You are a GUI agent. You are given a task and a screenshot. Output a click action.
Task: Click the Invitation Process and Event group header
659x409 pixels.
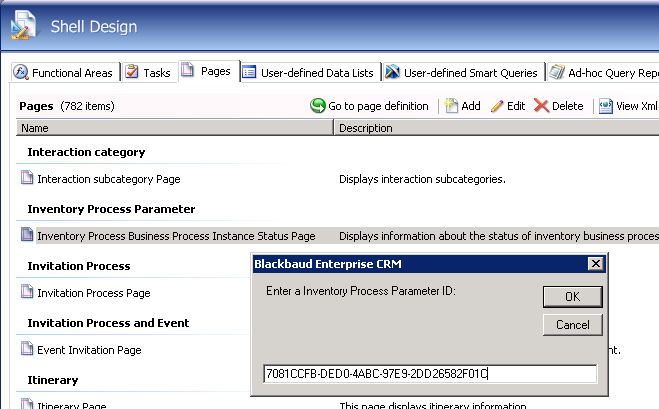click(x=108, y=323)
